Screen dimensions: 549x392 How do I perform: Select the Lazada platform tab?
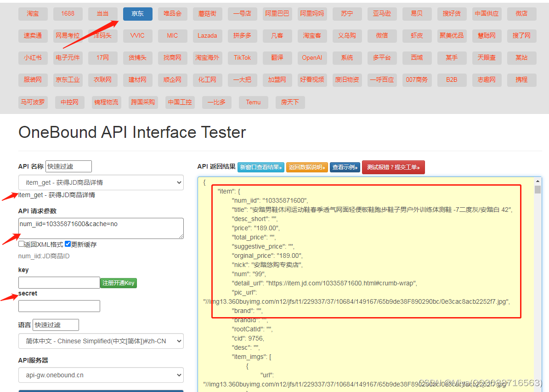click(x=207, y=36)
